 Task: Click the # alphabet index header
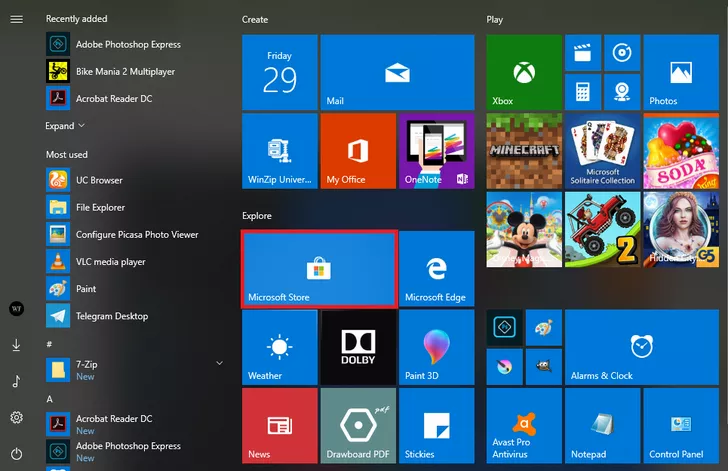pos(49,344)
